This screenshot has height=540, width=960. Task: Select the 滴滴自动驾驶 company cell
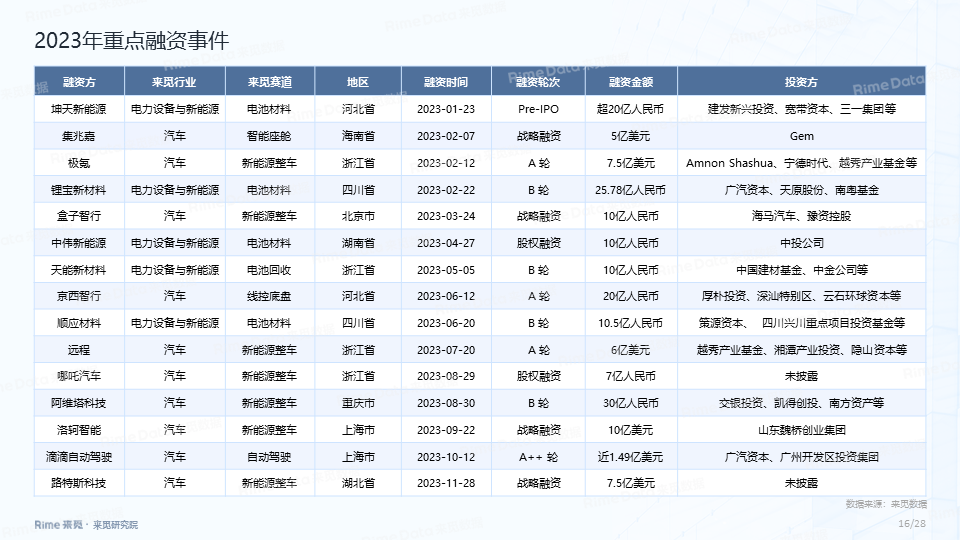pyautogui.click(x=79, y=457)
